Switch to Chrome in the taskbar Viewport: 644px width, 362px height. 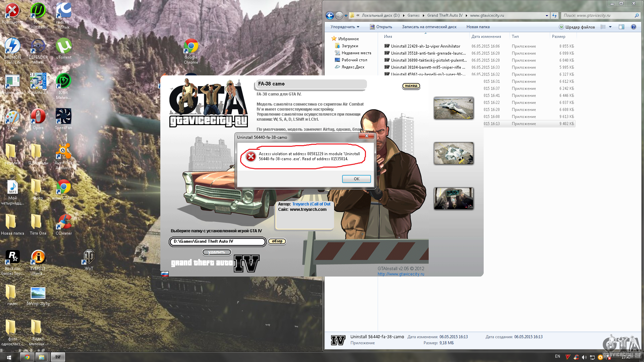27,357
